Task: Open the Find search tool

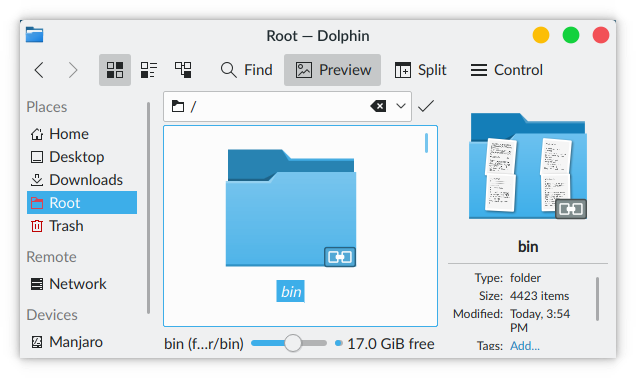Action: [x=246, y=70]
